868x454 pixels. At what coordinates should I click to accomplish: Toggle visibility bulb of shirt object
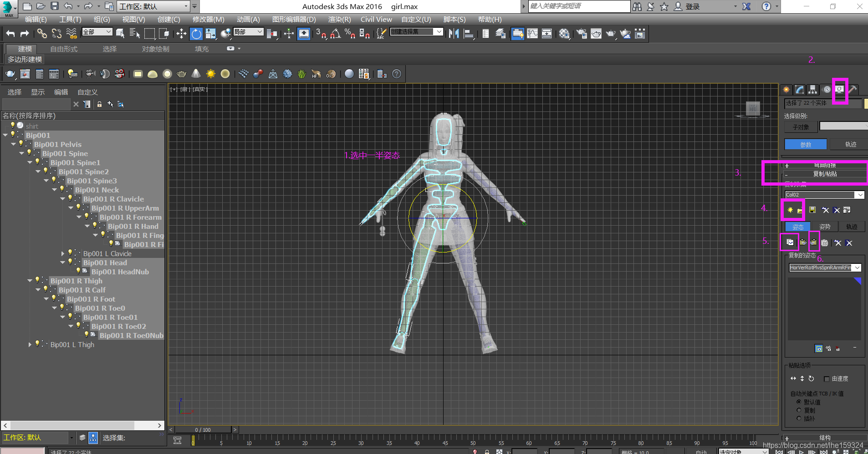(x=13, y=125)
